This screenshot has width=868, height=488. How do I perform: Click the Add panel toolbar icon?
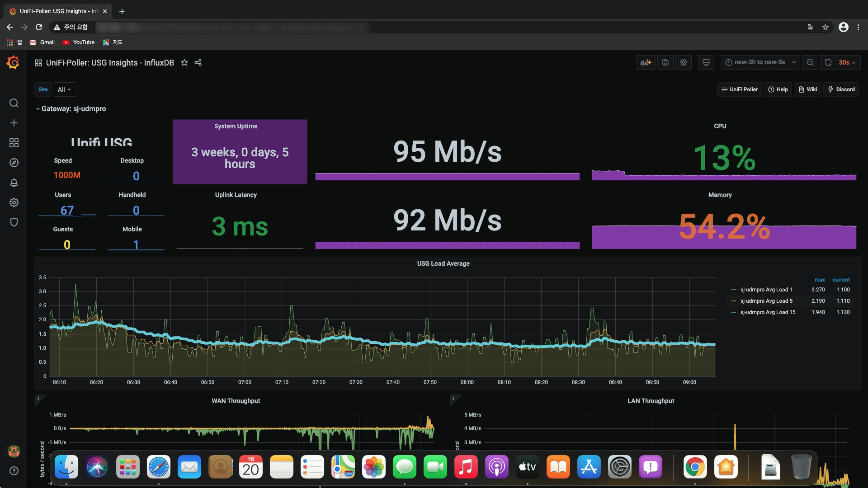coord(646,62)
